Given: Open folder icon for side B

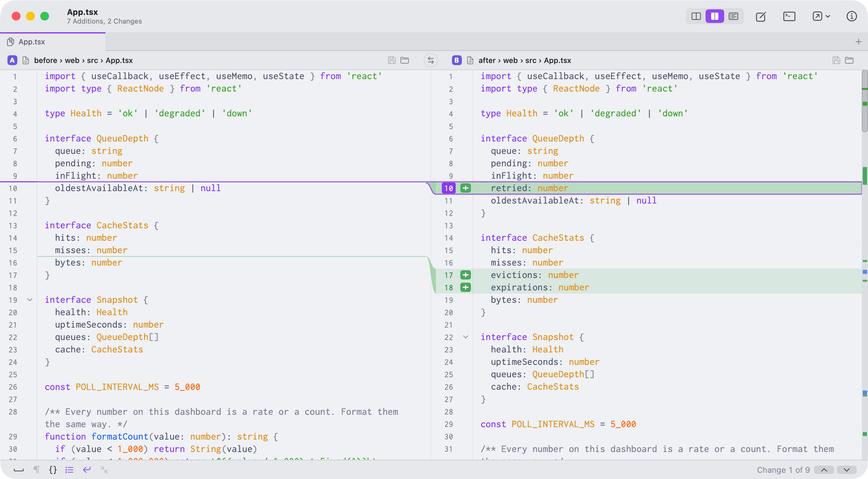Looking at the screenshot, I should (x=849, y=60).
